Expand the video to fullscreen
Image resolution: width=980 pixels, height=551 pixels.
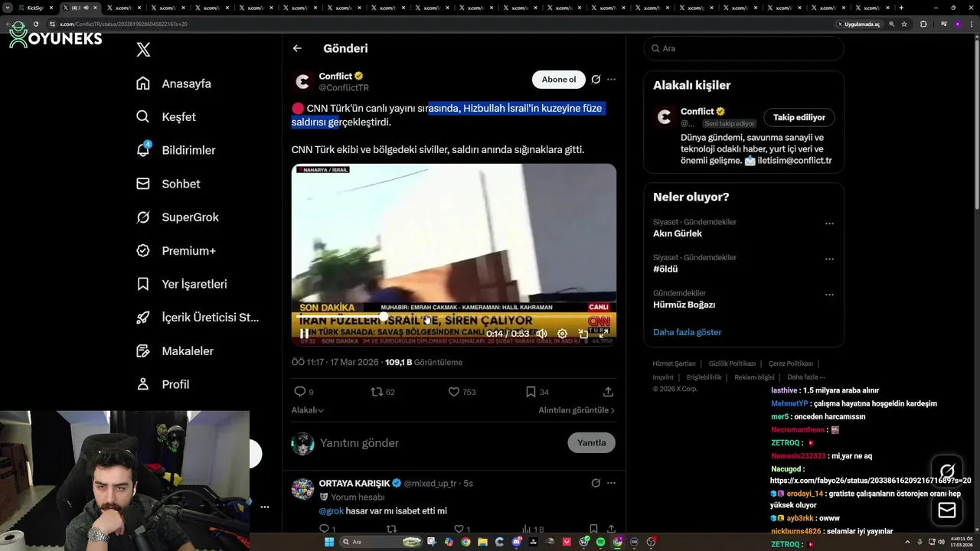[603, 334]
